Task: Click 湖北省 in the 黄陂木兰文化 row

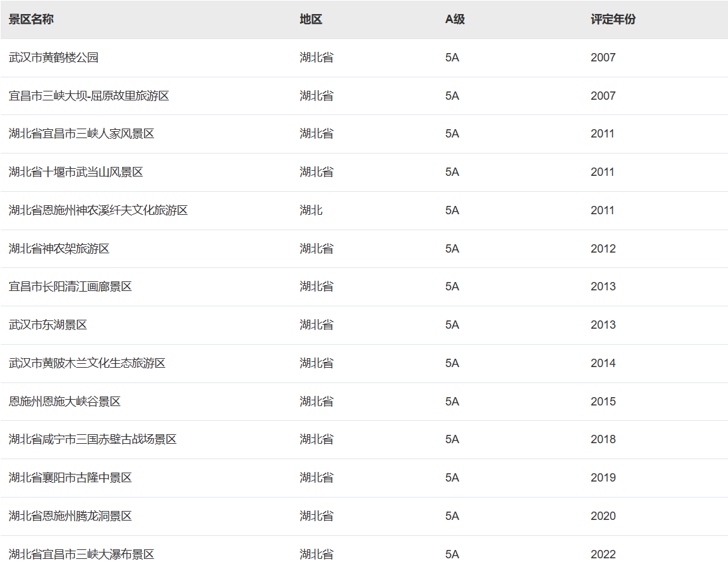Action: pos(316,363)
